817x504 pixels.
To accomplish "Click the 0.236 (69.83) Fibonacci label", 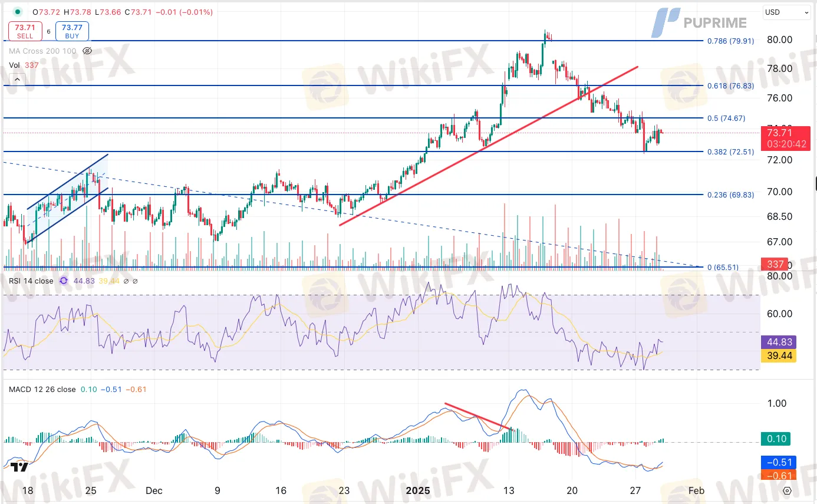I will [x=730, y=195].
